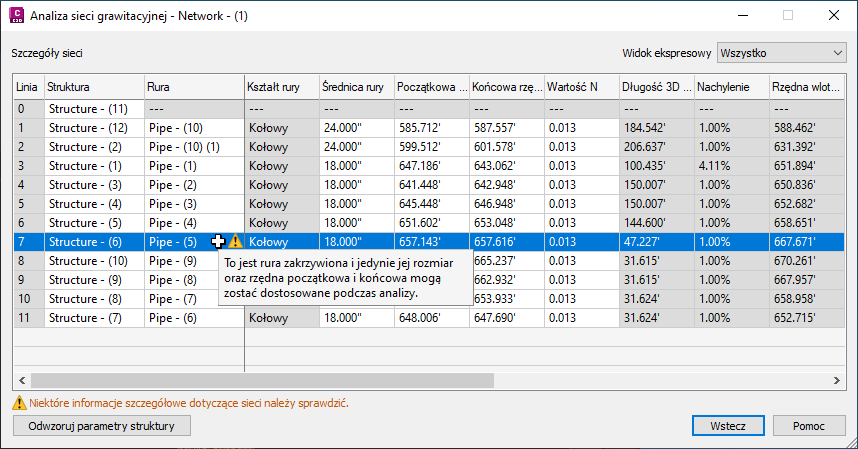This screenshot has height=449, width=858.
Task: Click the 585.712' start elevation cell
Action: click(432, 128)
